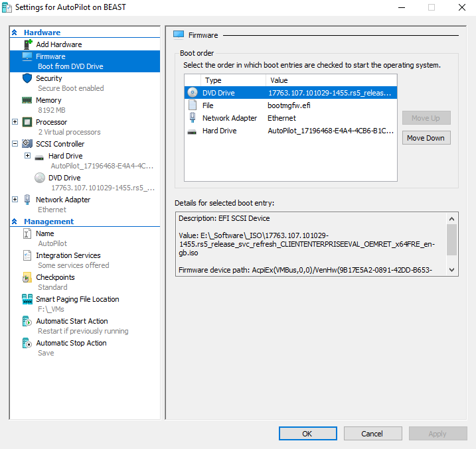
Task: Expand the Hard Drive tree node
Action: tap(28, 156)
